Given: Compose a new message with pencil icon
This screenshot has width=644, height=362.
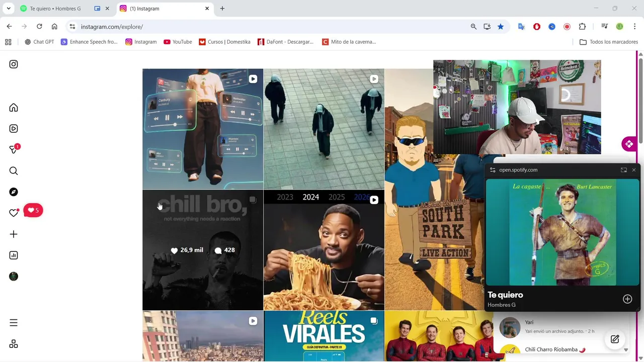Looking at the screenshot, I should (x=615, y=339).
